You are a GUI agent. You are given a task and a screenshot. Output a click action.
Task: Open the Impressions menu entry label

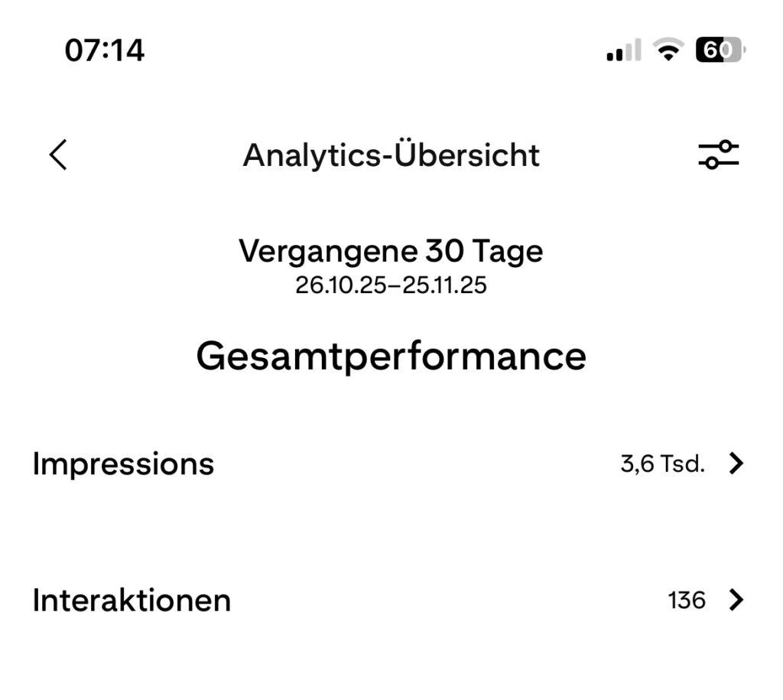[123, 464]
